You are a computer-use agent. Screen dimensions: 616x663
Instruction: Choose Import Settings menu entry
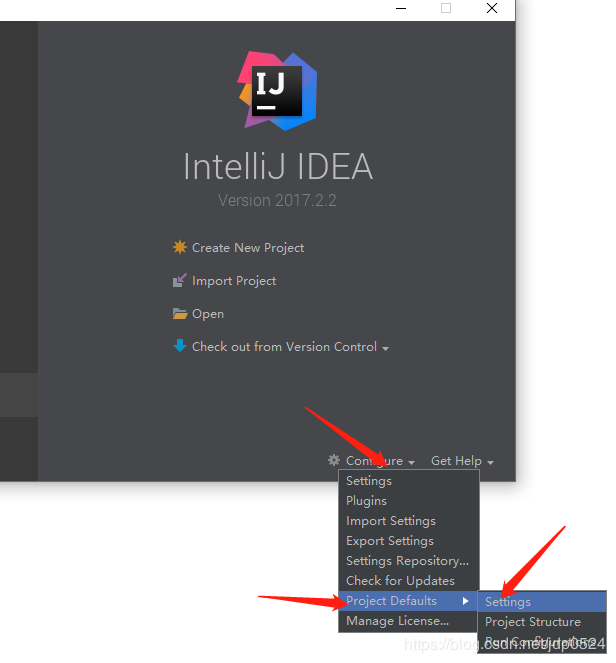pyautogui.click(x=409, y=521)
